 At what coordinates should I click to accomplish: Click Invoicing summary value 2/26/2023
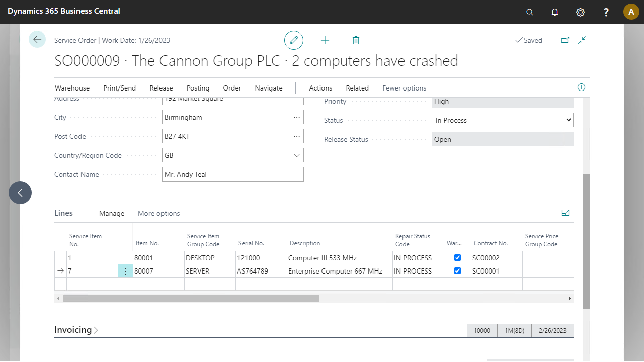pos(552,330)
